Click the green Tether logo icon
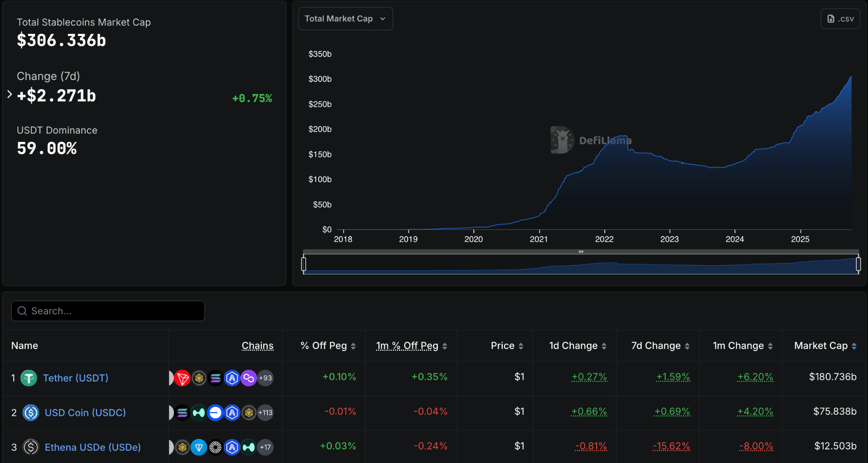Image resolution: width=868 pixels, height=463 pixels. point(29,378)
